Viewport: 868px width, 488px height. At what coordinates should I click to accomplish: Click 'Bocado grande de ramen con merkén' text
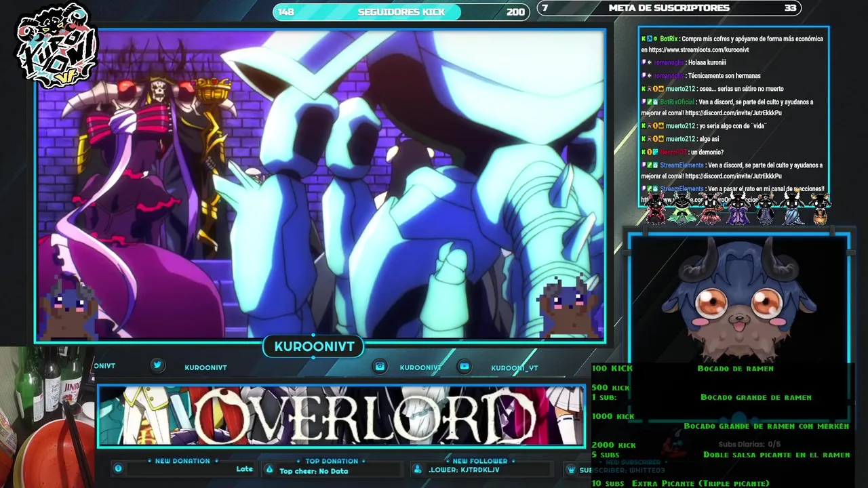tap(766, 426)
